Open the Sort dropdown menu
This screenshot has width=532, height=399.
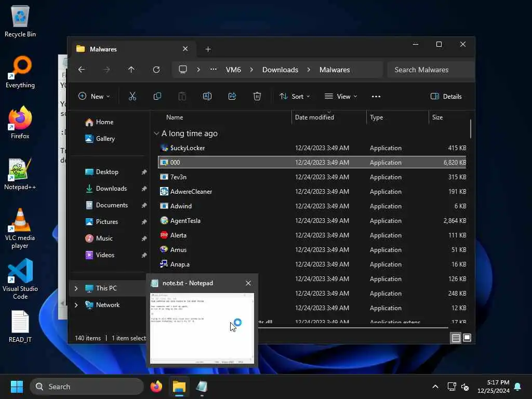point(295,96)
